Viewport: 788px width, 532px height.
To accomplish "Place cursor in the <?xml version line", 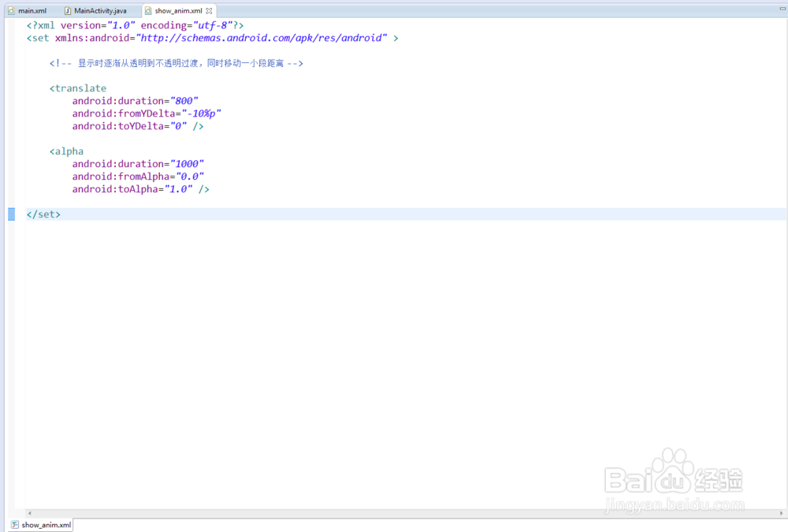I will coord(136,25).
